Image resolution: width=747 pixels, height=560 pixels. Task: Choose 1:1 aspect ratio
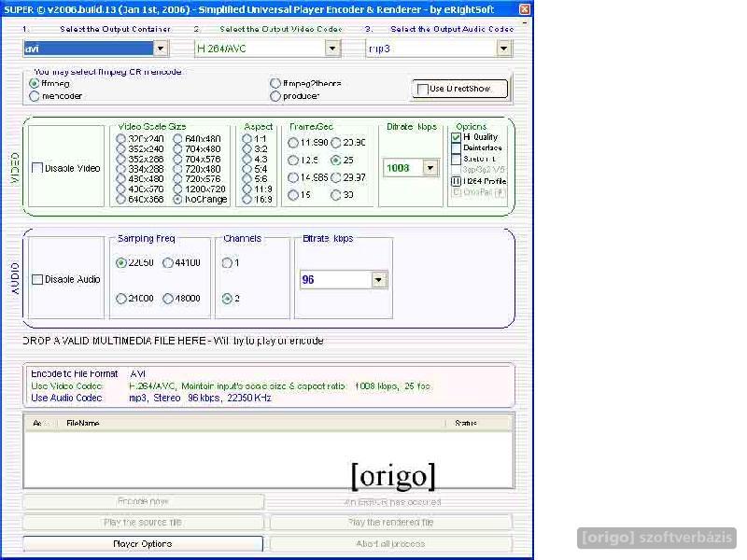pos(247,138)
